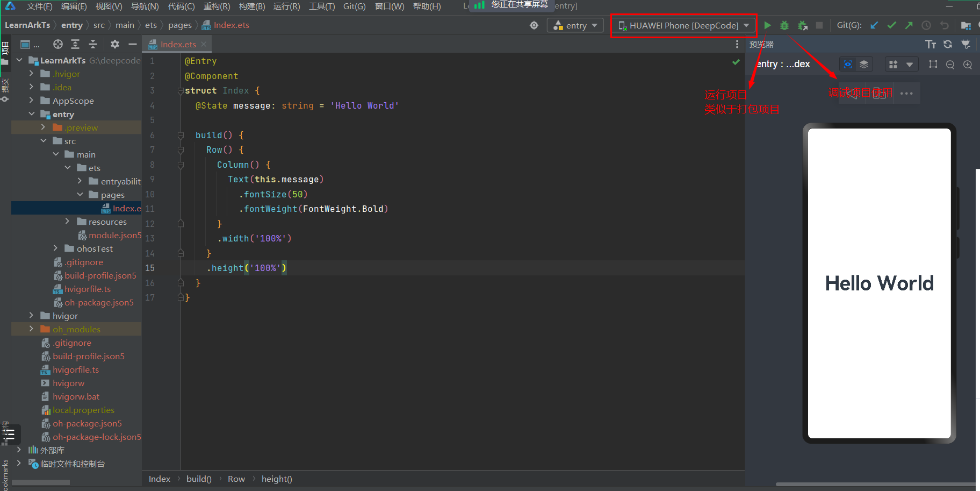Expand the AppScope folder
The image size is (980, 491).
click(31, 101)
